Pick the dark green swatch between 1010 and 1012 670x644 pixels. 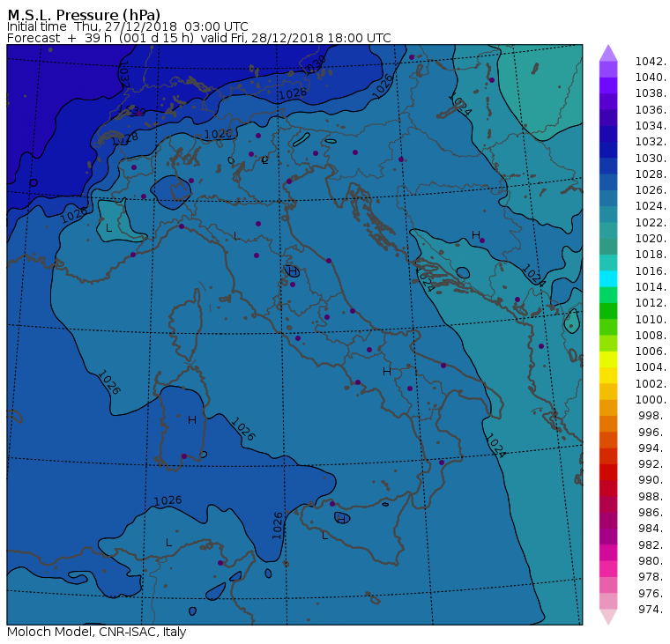tap(608, 311)
